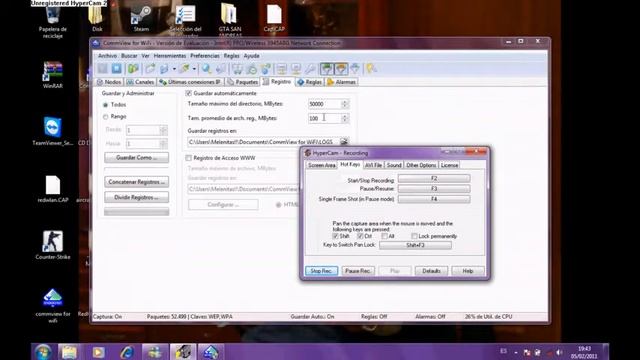Enable Registro de Acceso WWW checkbox

coord(189,158)
